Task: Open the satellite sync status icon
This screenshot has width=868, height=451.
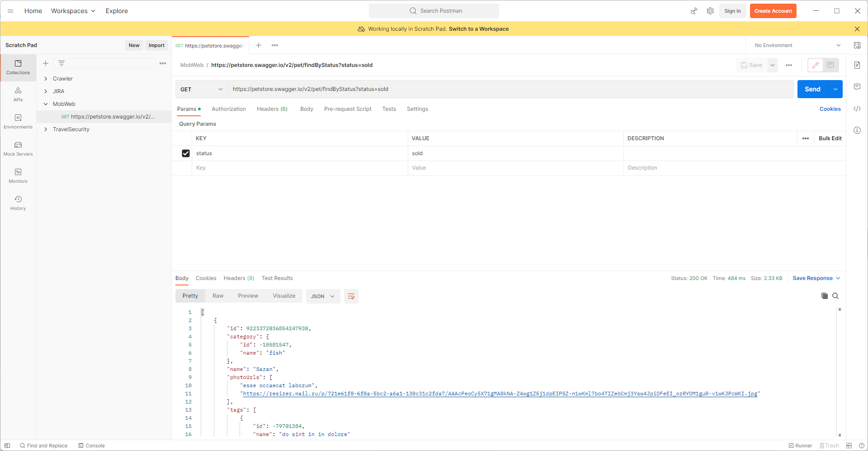Action: [694, 11]
